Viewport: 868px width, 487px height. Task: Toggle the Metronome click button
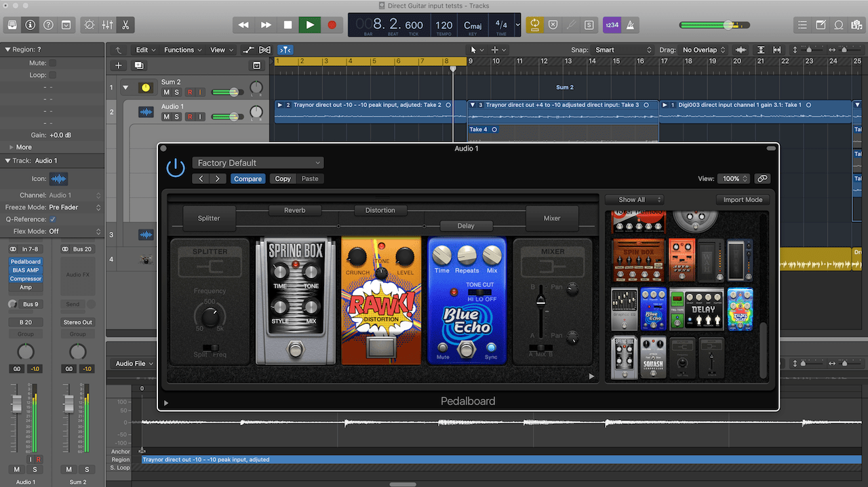pyautogui.click(x=630, y=25)
